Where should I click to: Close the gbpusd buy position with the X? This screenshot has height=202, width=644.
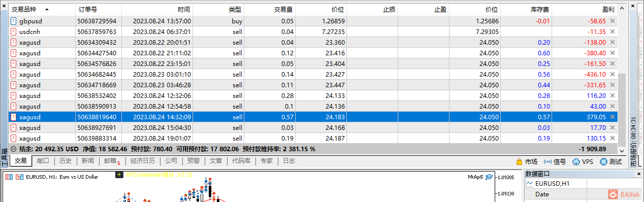[x=612, y=21]
